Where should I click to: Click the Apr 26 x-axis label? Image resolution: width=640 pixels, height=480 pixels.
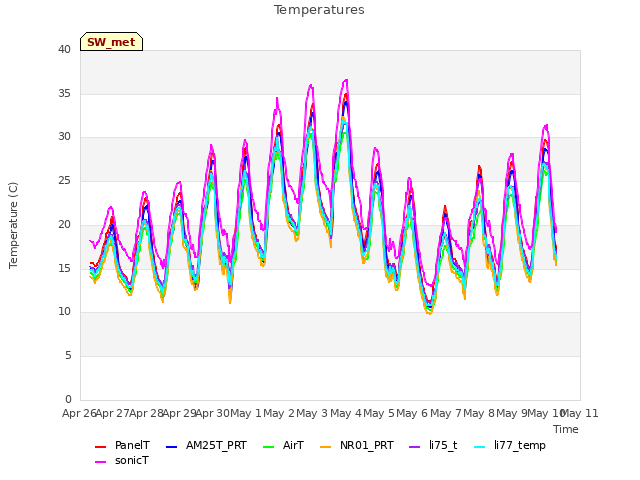click(x=79, y=413)
